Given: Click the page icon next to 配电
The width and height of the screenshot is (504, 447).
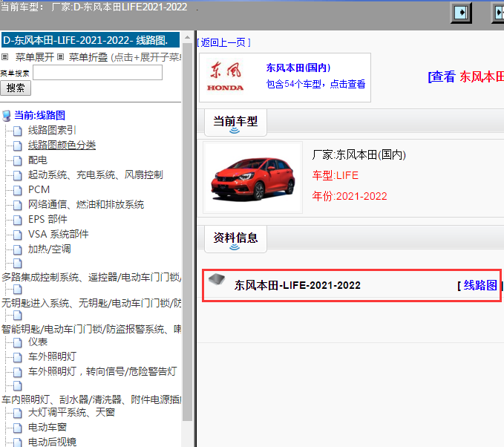Looking at the screenshot, I should (x=18, y=160).
